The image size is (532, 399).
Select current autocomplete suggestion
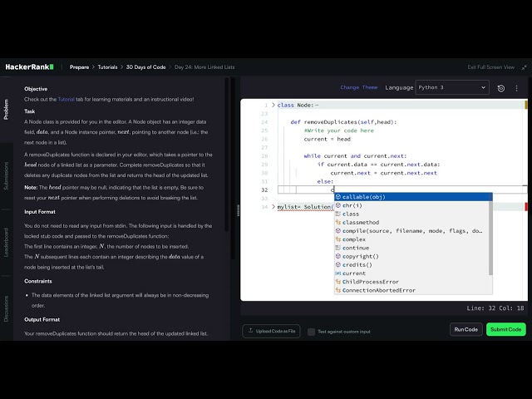point(411,273)
